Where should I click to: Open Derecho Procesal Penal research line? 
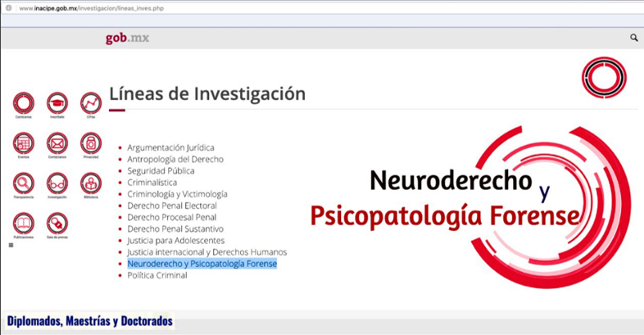point(172,217)
